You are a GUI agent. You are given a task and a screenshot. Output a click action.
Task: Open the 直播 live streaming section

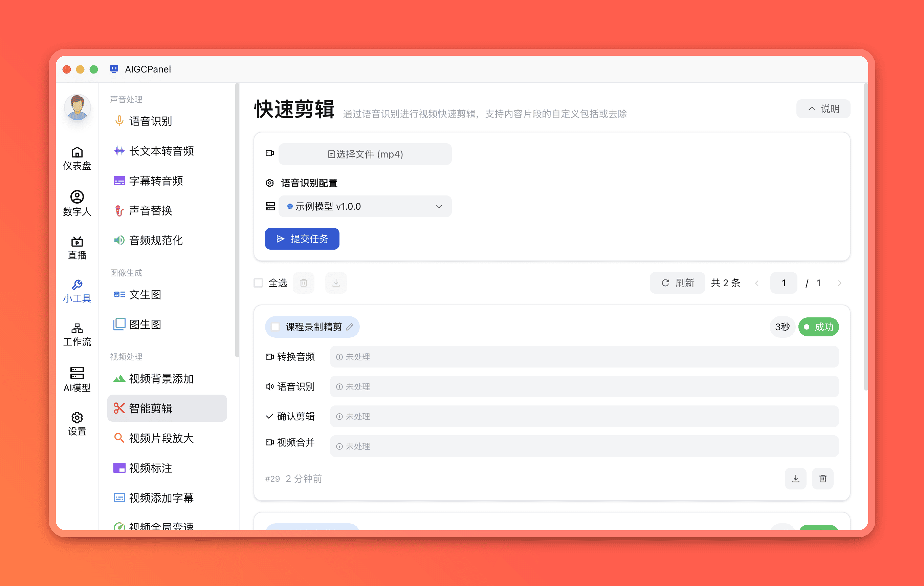click(77, 248)
